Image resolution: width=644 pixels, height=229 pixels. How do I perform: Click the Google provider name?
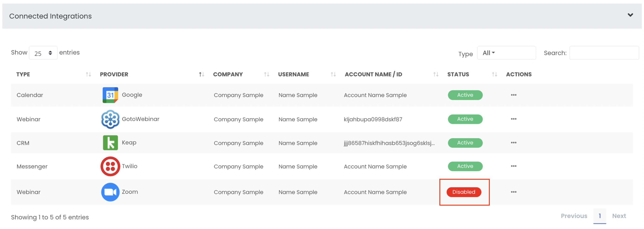click(x=132, y=95)
